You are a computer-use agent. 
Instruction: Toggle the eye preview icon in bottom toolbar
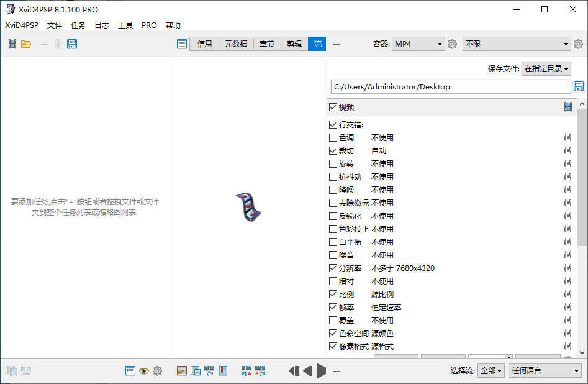pyautogui.click(x=144, y=371)
